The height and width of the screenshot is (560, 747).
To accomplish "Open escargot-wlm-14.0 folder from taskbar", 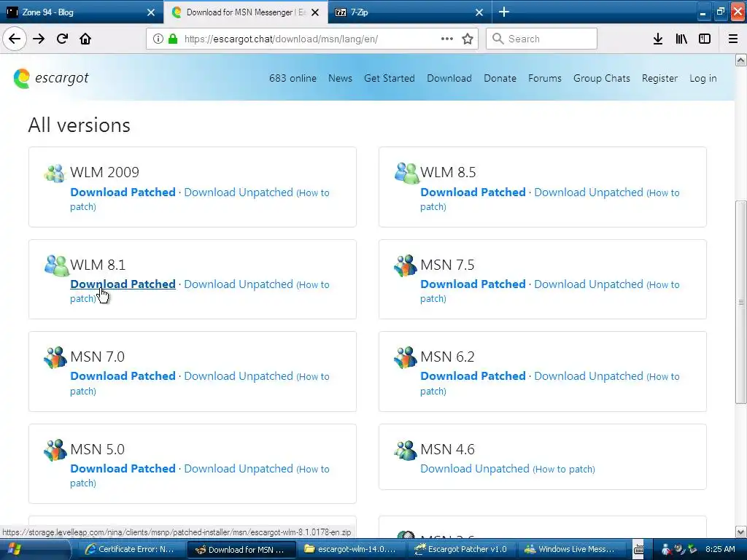I will 350,550.
